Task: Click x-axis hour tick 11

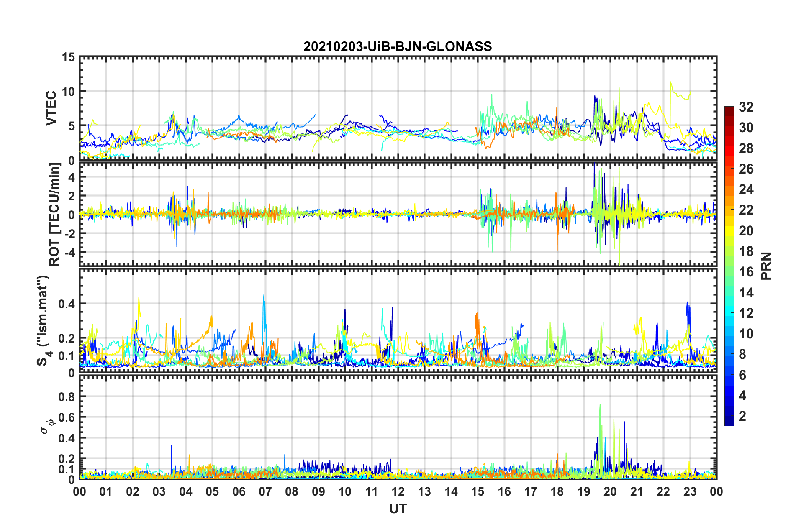Action: pos(372,491)
